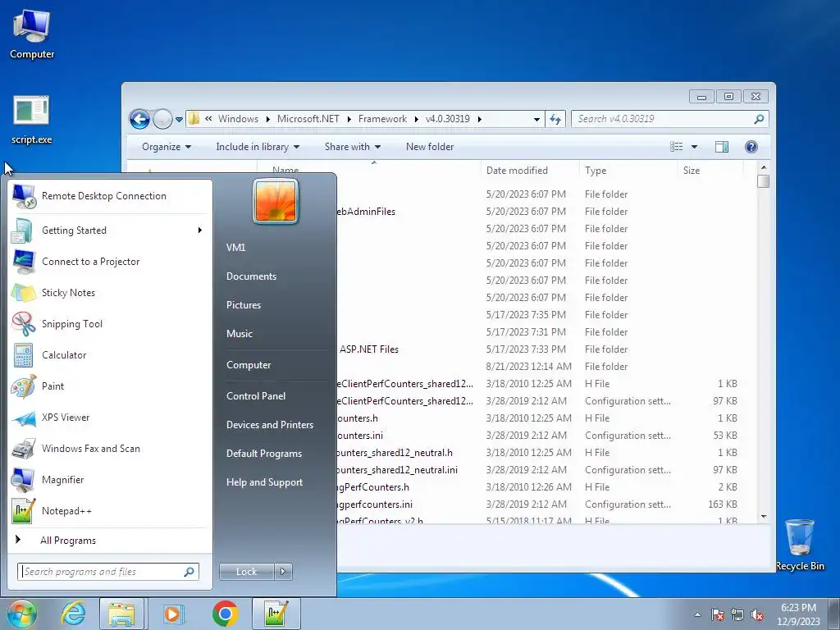Show hidden tray icons arrow
Image resolution: width=840 pixels, height=630 pixels.
[697, 614]
